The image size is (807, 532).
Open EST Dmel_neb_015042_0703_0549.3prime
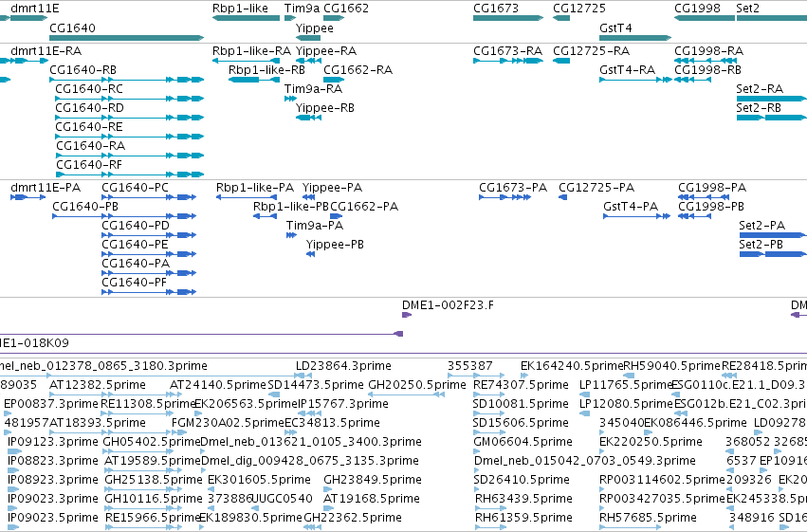pos(585,462)
